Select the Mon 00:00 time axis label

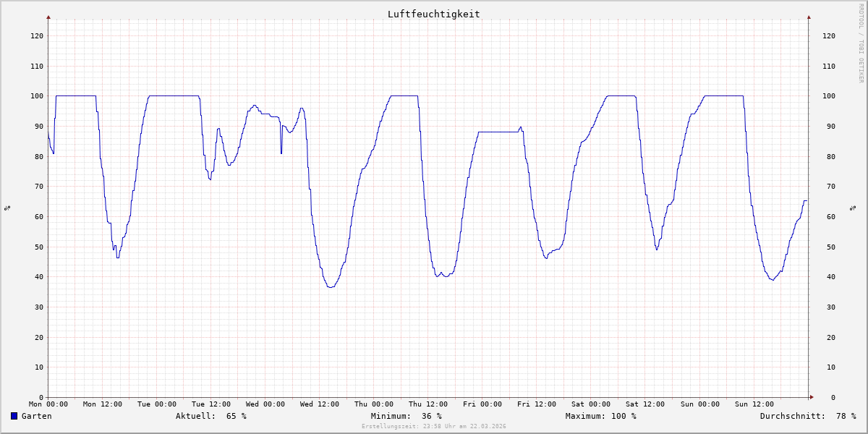click(48, 404)
